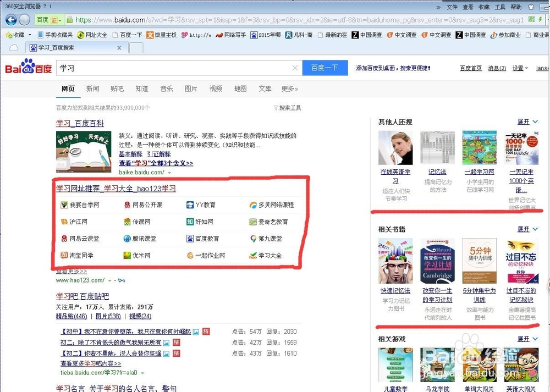Viewport: 550px width, 392px height.
Task: Open the 搜索工具 filter
Action: tap(287, 108)
